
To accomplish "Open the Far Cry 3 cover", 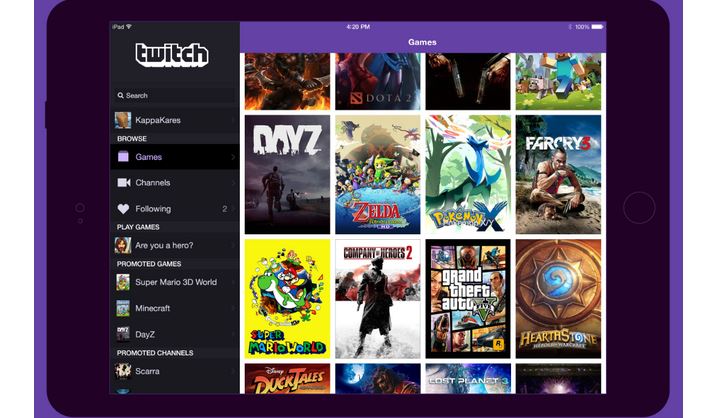I will coord(558,175).
